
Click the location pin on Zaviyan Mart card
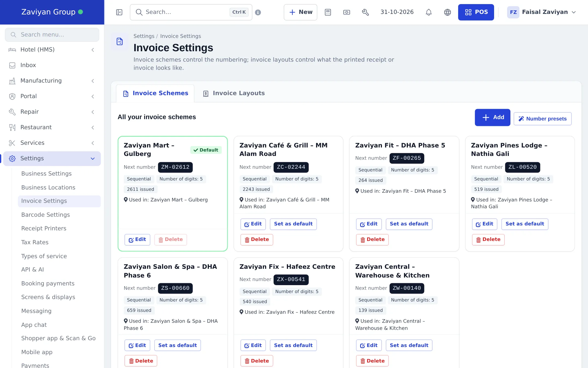pos(126,200)
